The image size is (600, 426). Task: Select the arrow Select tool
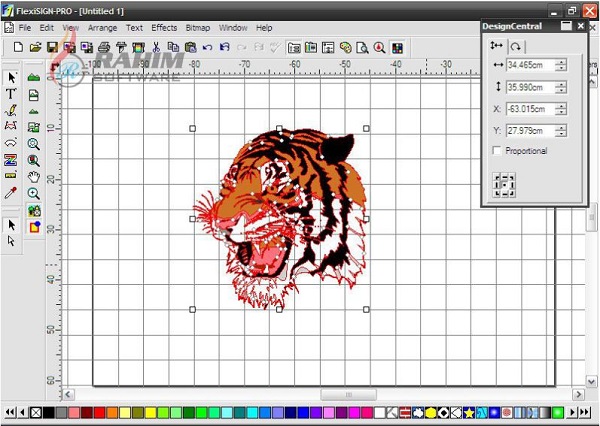click(11, 78)
